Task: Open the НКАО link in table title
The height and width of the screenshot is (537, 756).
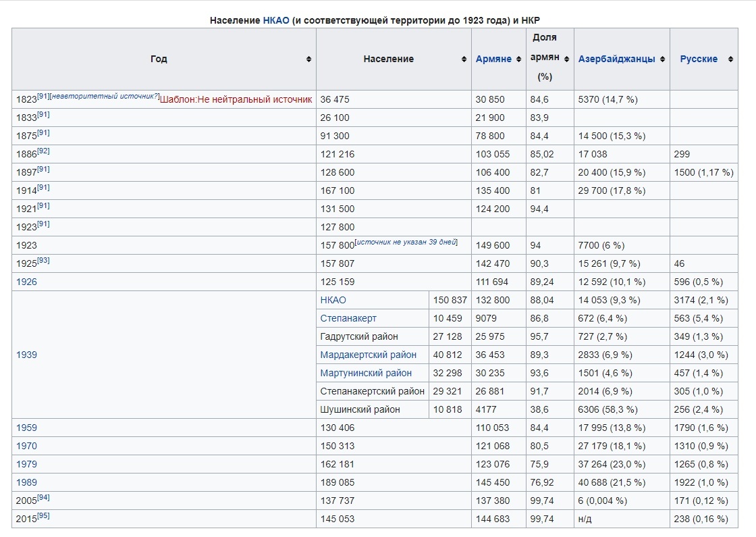Action: [276, 20]
